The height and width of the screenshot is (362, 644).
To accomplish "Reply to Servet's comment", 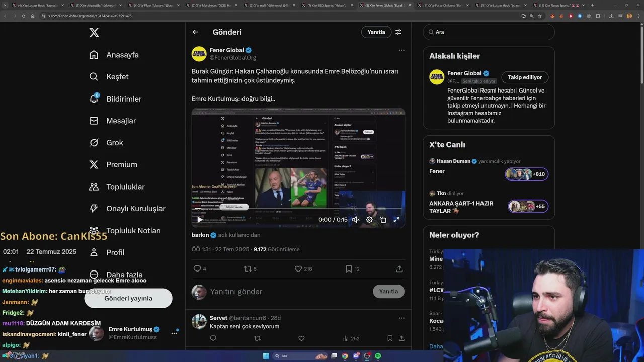I will (213, 338).
